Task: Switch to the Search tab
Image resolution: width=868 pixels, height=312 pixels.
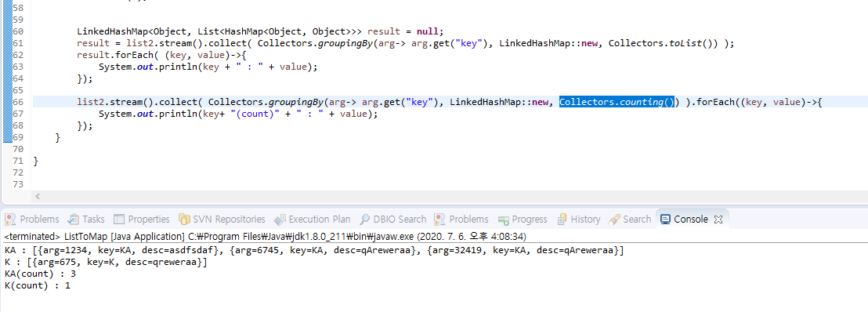Action: coord(629,219)
